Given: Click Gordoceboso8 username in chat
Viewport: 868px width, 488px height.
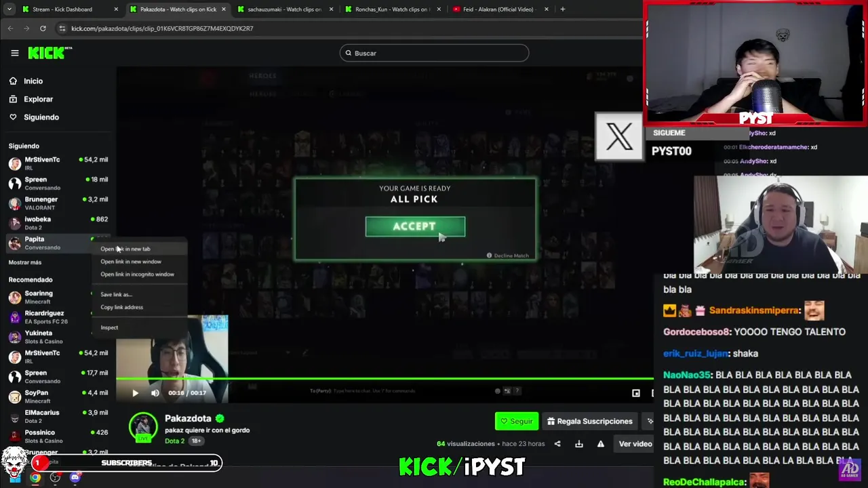Looking at the screenshot, I should coord(696,332).
